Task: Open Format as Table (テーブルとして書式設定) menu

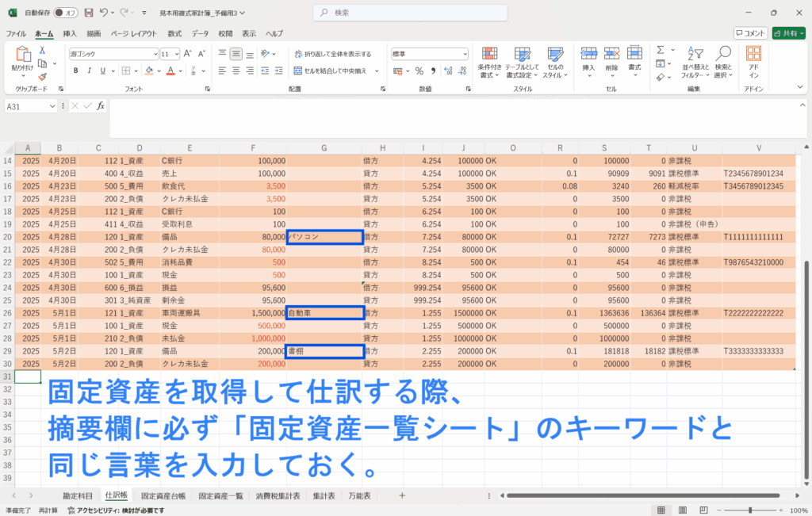Action: pos(522,62)
